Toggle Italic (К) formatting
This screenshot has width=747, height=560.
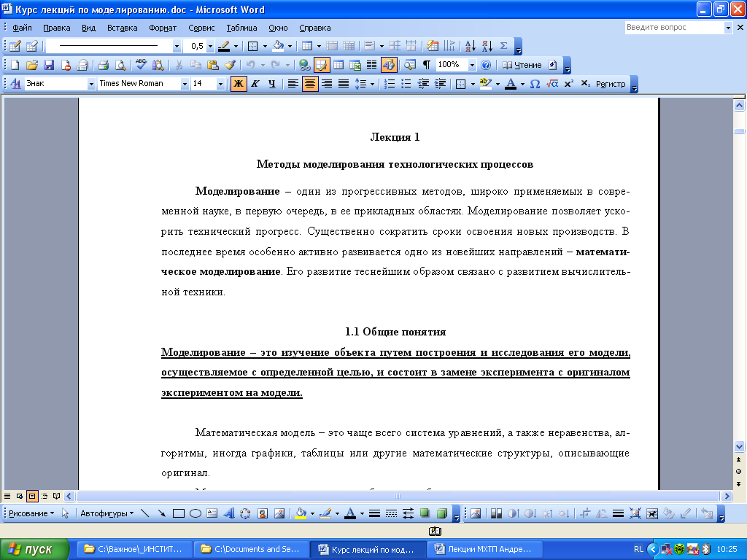[255, 84]
